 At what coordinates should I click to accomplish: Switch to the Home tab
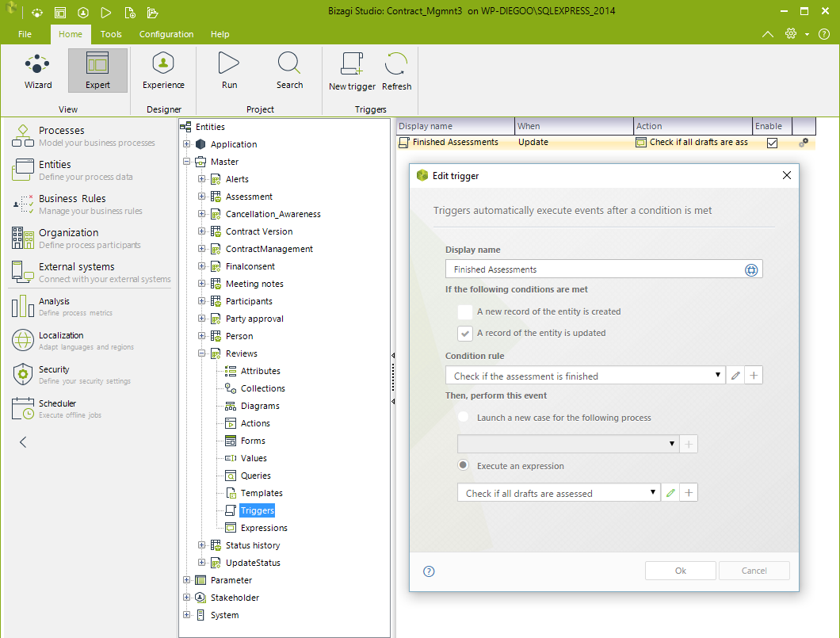(71, 34)
